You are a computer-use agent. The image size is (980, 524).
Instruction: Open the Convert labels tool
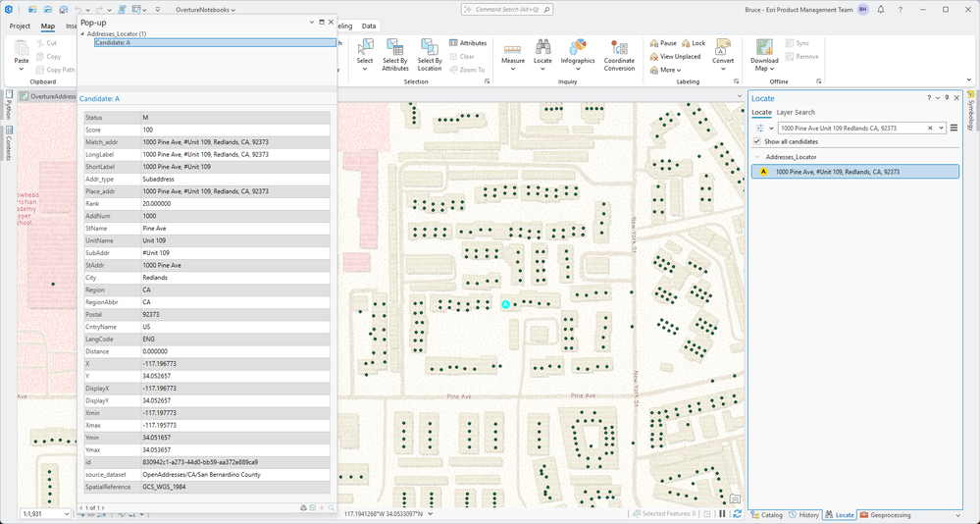pos(723,53)
